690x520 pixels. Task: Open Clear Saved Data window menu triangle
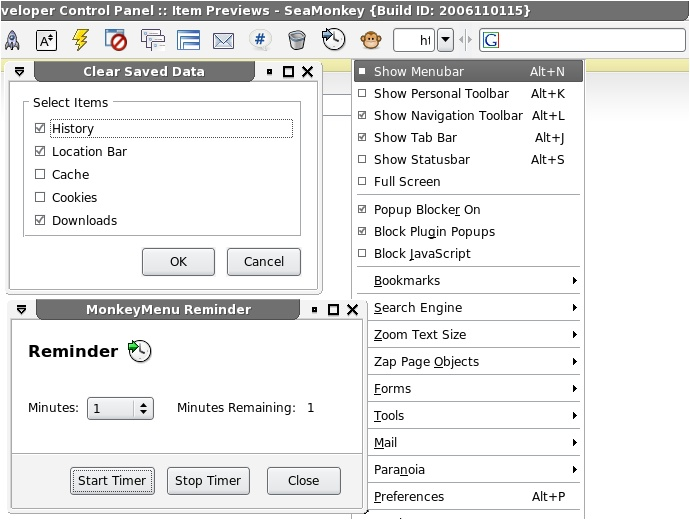[19, 71]
